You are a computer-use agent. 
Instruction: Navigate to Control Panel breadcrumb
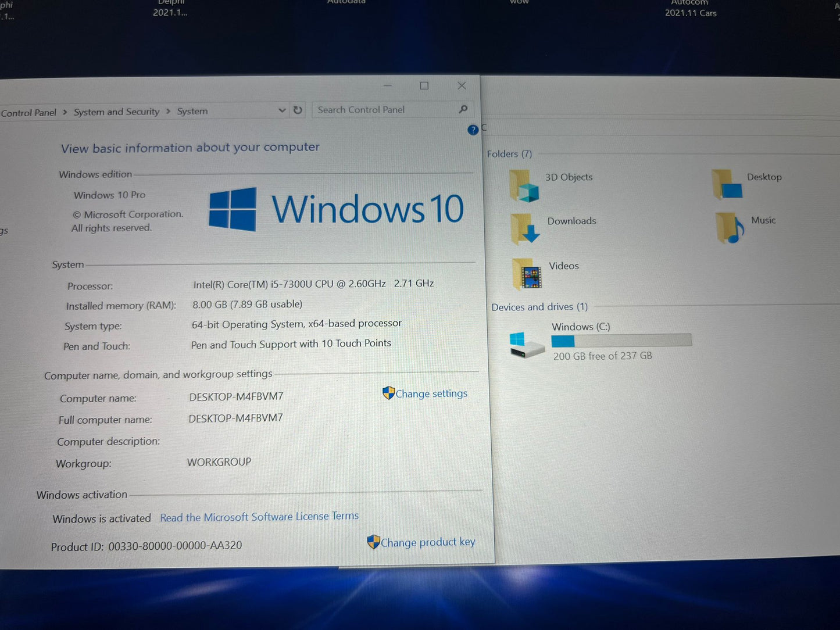tap(28, 113)
